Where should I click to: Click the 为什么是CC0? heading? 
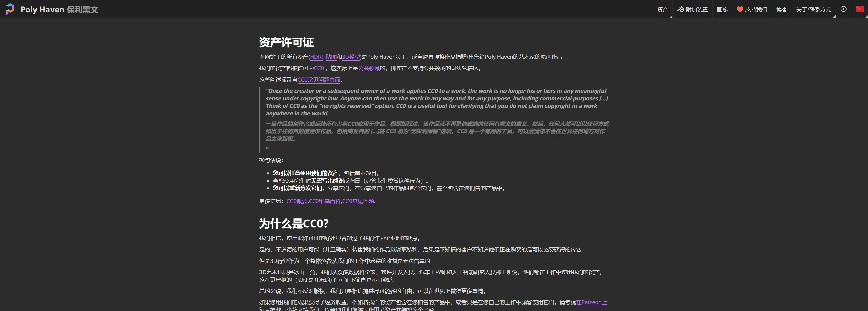[x=294, y=224]
